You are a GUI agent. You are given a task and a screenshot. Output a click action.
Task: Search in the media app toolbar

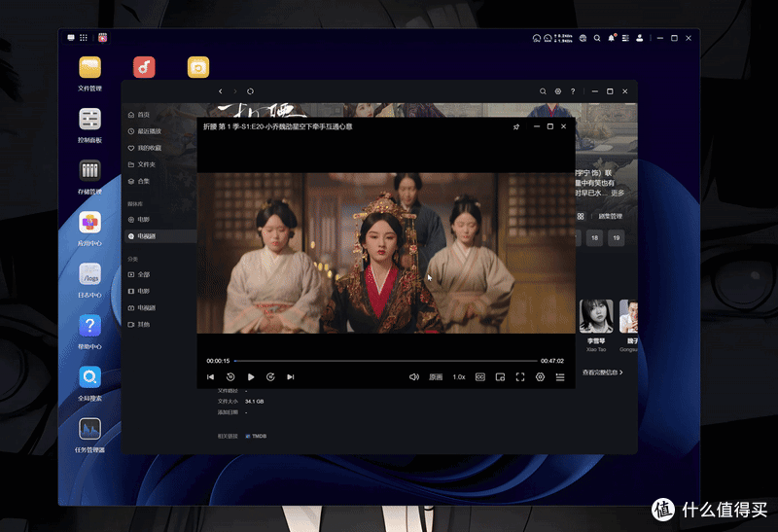(543, 91)
